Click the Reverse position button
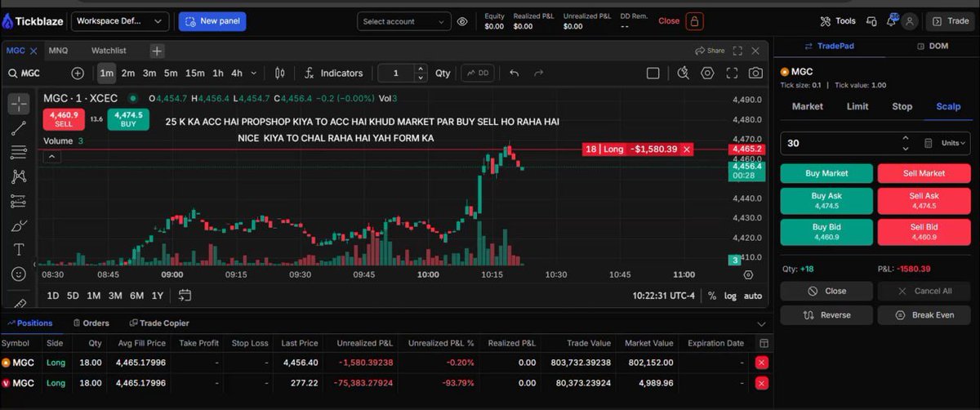 tap(826, 315)
